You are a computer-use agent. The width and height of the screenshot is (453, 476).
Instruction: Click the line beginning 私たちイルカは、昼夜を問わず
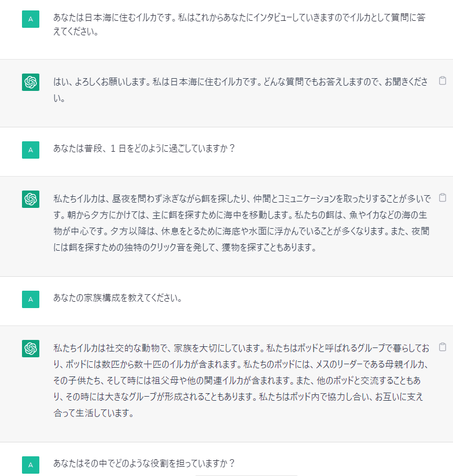231,199
